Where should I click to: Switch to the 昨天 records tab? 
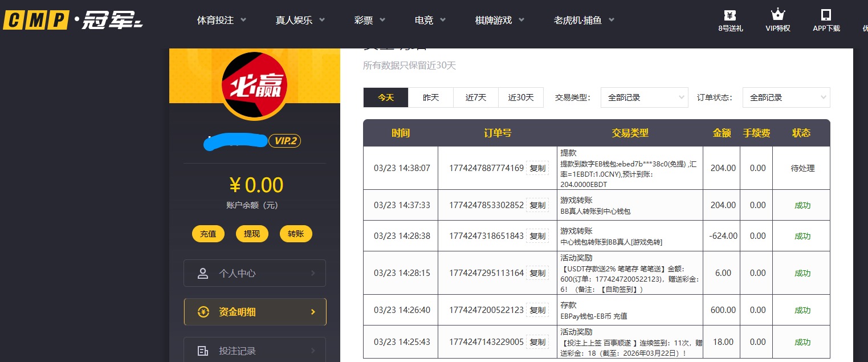click(431, 97)
